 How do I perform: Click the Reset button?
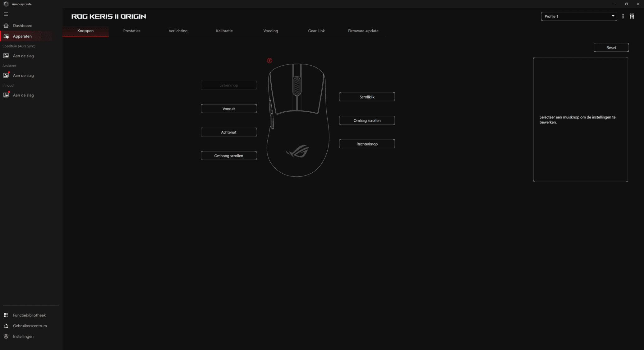[x=611, y=48]
